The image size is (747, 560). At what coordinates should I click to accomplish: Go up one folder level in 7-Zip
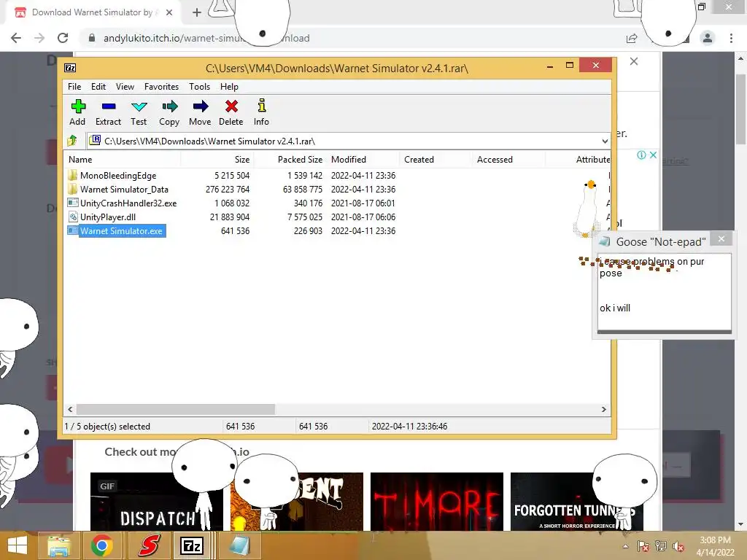72,141
